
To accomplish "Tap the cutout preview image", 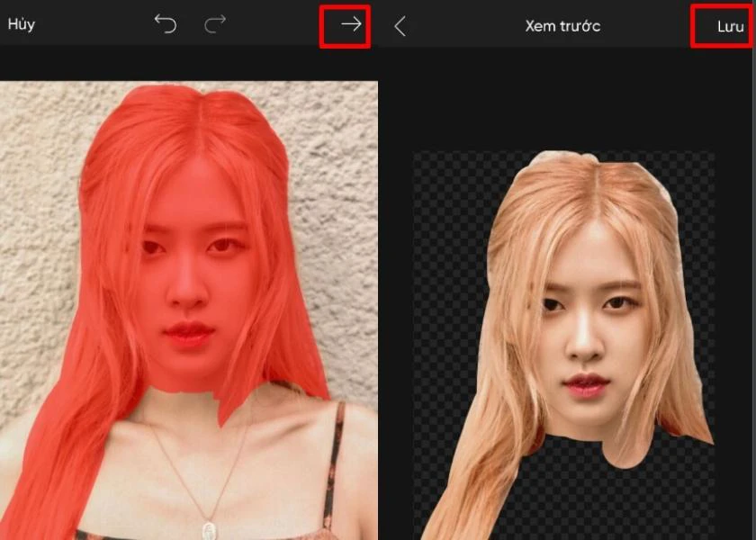I will 564,346.
